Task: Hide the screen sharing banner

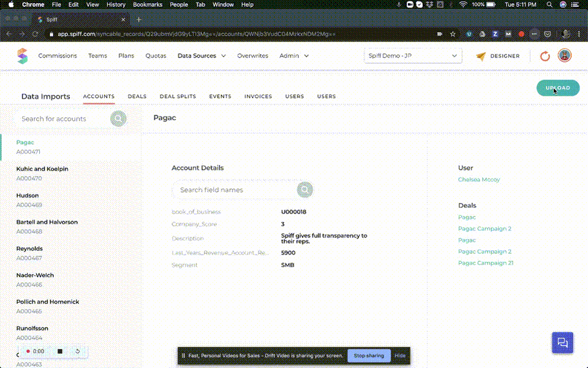Action: (x=400, y=356)
